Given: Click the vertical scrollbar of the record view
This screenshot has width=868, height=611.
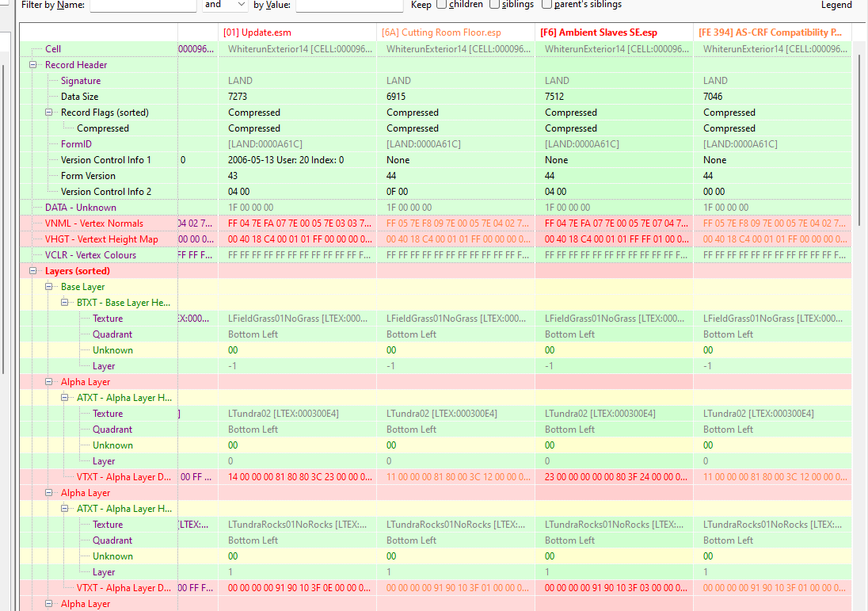Looking at the screenshot, I should pos(860,139).
